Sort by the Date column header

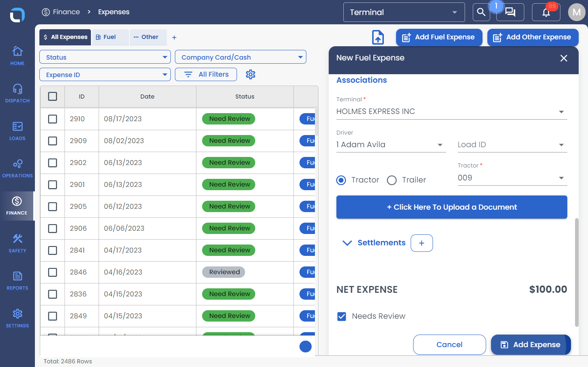(147, 97)
